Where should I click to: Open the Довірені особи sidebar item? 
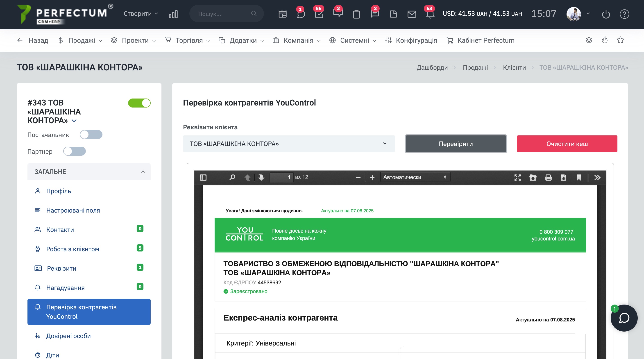tap(68, 336)
